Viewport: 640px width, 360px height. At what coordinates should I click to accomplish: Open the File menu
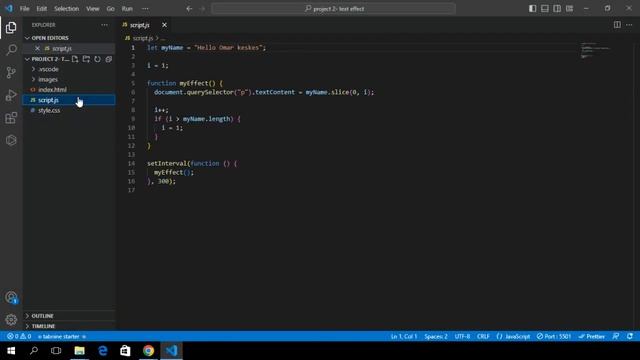point(24,9)
